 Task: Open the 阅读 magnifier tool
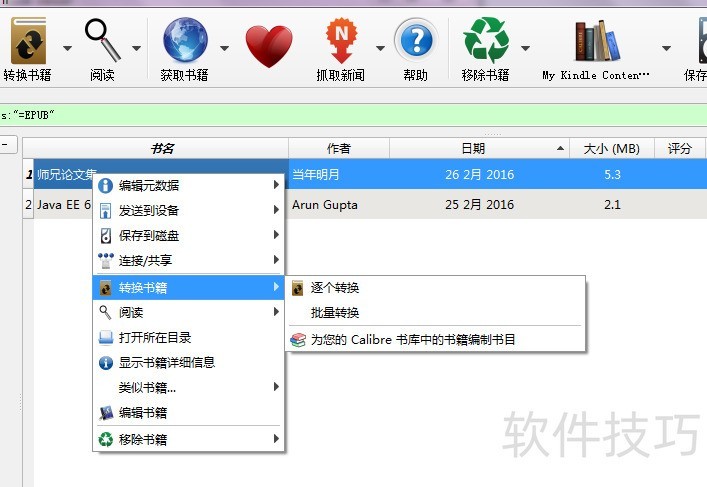pyautogui.click(x=102, y=43)
